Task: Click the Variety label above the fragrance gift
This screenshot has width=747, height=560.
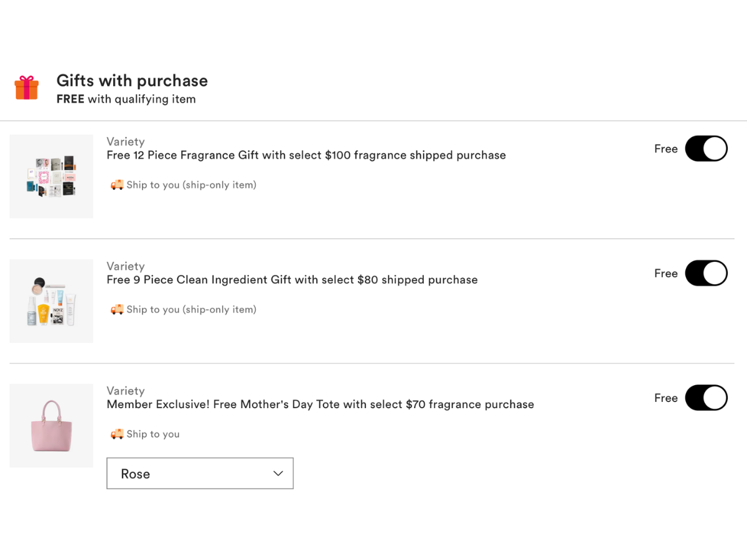Action: 126,141
